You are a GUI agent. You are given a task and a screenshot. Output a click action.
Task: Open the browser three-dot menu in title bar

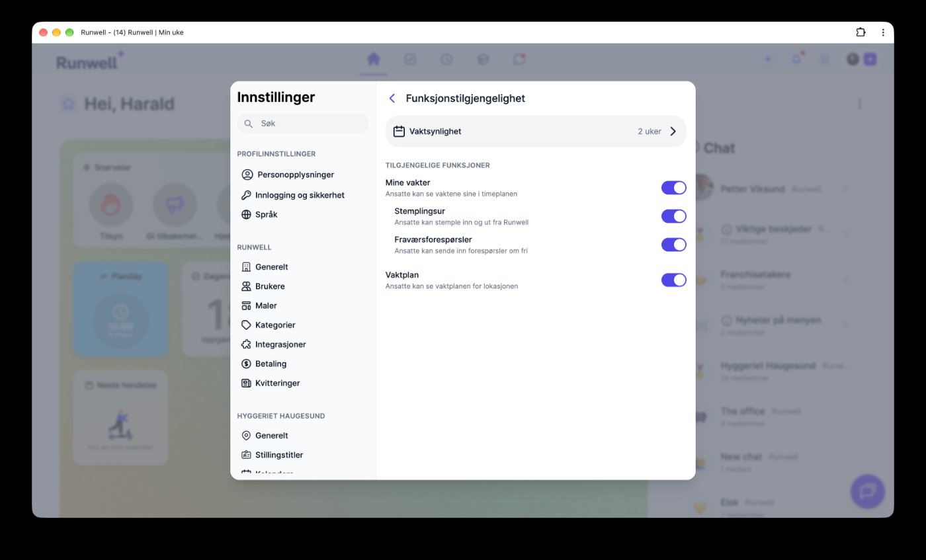pos(883,32)
